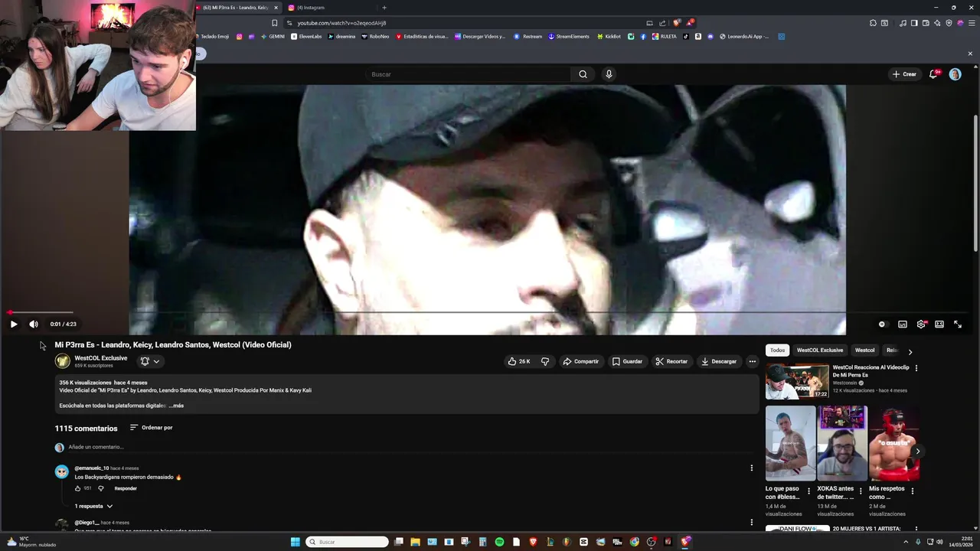Click the taskbar Buscar search box
This screenshot has width=980, height=551.
point(348,542)
